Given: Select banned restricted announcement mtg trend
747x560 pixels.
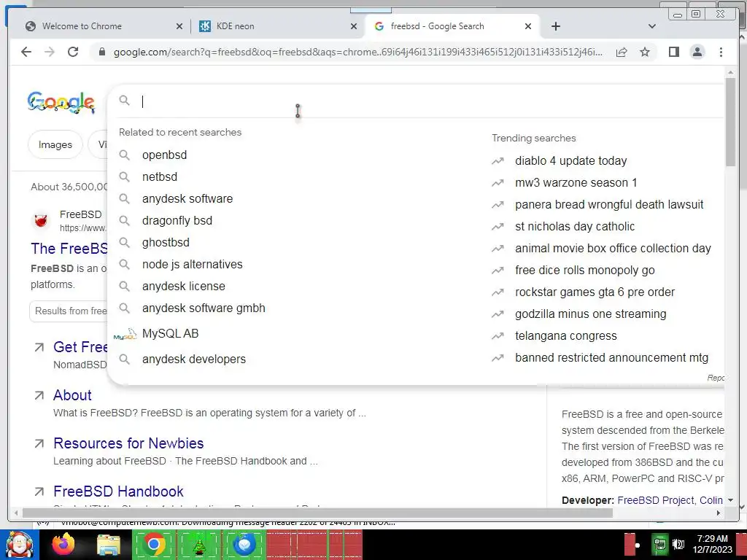Looking at the screenshot, I should pyautogui.click(x=612, y=357).
